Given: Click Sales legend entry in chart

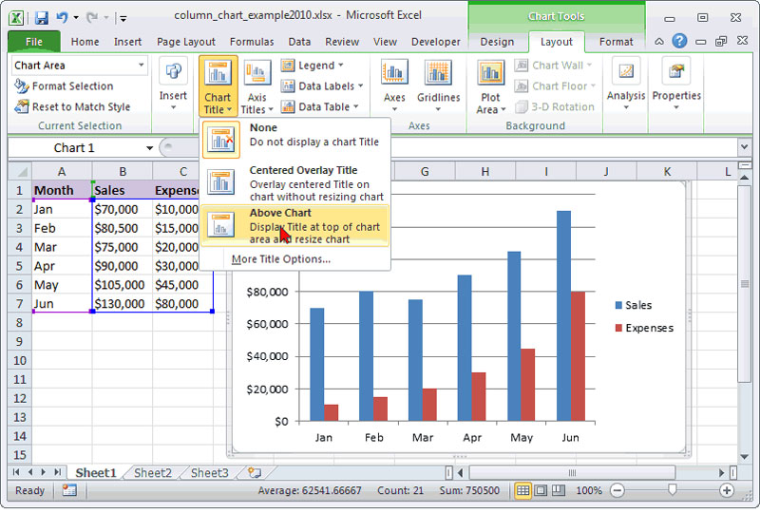Looking at the screenshot, I should pyautogui.click(x=634, y=305).
